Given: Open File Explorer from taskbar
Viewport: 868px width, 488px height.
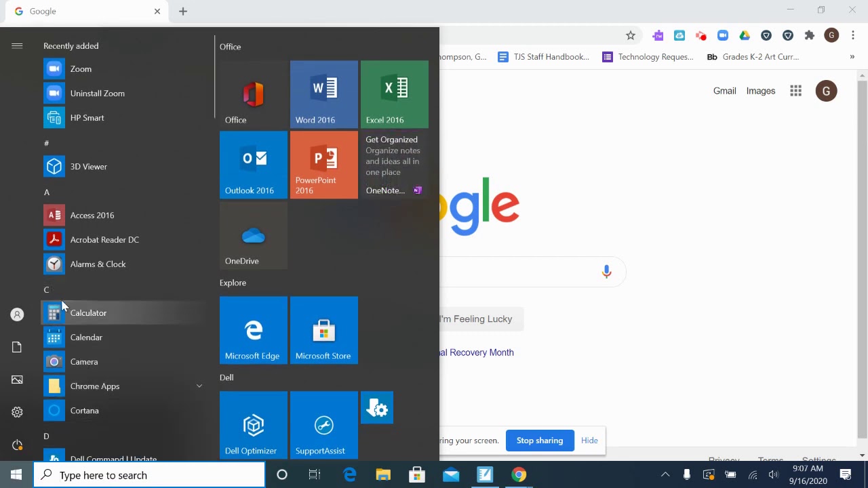Looking at the screenshot, I should click(383, 475).
